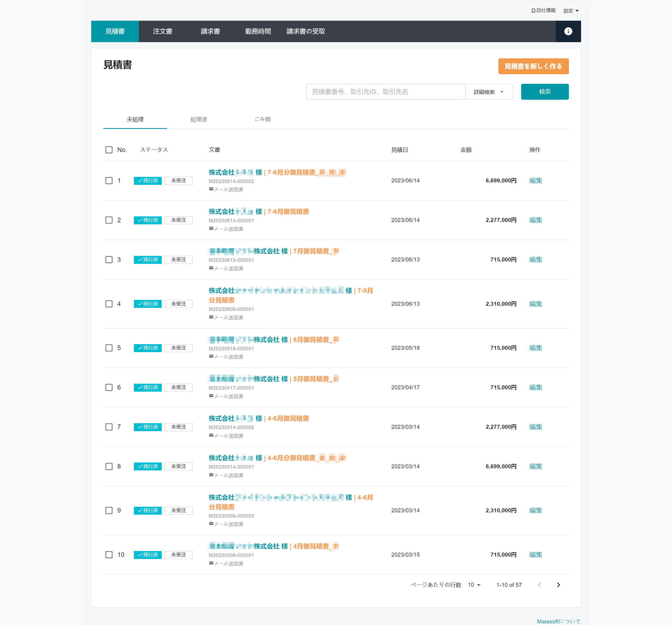Screen dimensions: 672x625
Task: Expand the 設定 settings dropdown
Action: (571, 11)
